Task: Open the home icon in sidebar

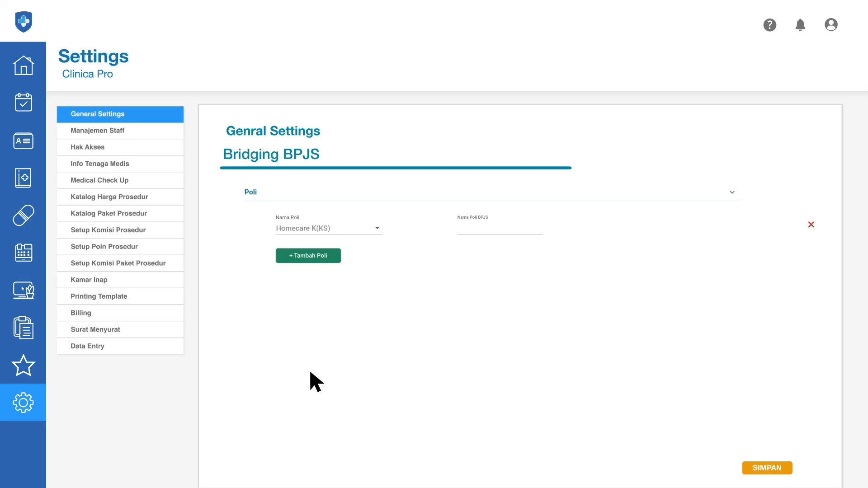Action: click(x=23, y=66)
